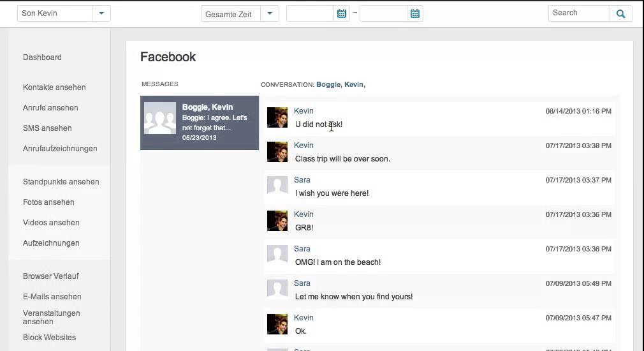Open Browser Verlauf in the sidebar
The image size is (644, 351).
point(50,276)
